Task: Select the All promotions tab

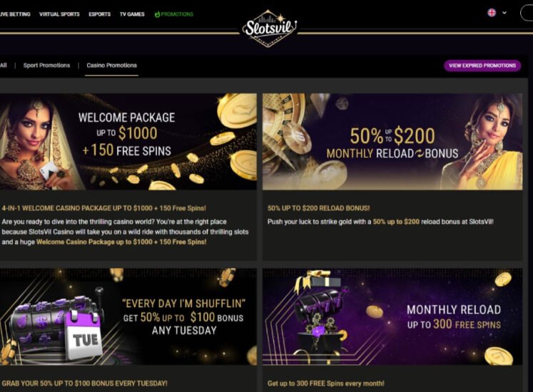Action: [x=4, y=66]
